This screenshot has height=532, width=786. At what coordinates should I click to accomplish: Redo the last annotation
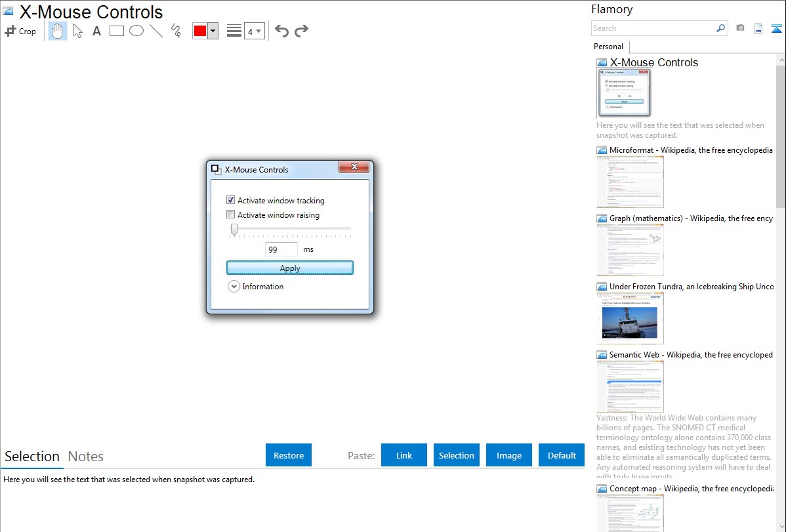coord(301,31)
